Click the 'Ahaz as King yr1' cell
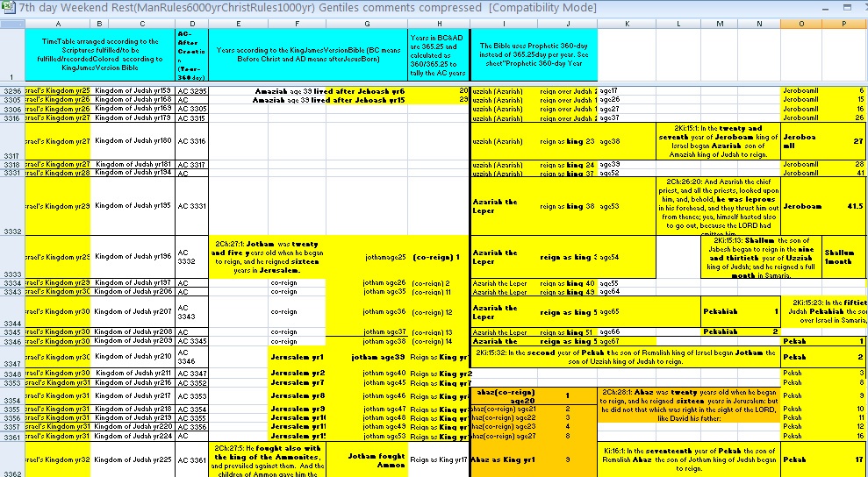Screen dimensions: 868x477 [x=504, y=459]
